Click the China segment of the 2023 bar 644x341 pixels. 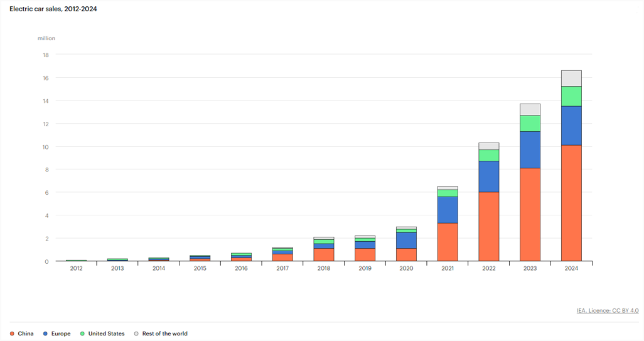[530, 214]
